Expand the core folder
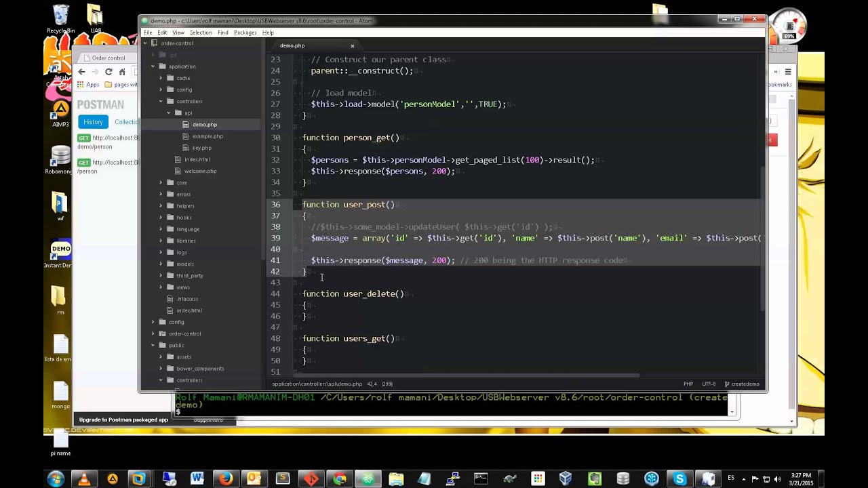 point(161,182)
